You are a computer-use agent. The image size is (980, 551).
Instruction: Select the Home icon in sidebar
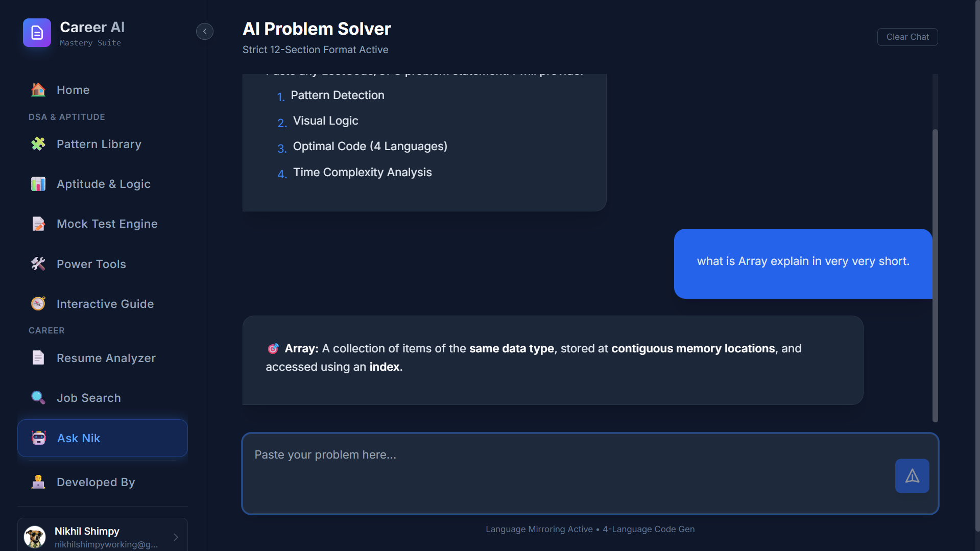pos(37,90)
